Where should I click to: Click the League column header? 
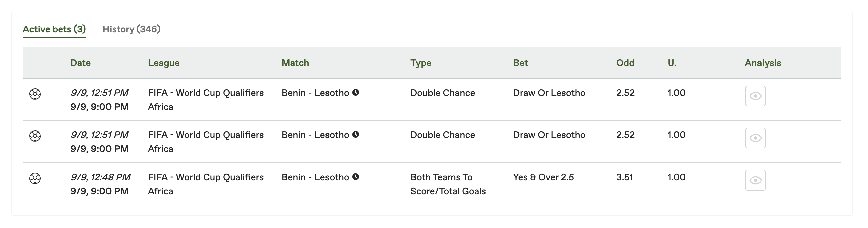point(164,63)
